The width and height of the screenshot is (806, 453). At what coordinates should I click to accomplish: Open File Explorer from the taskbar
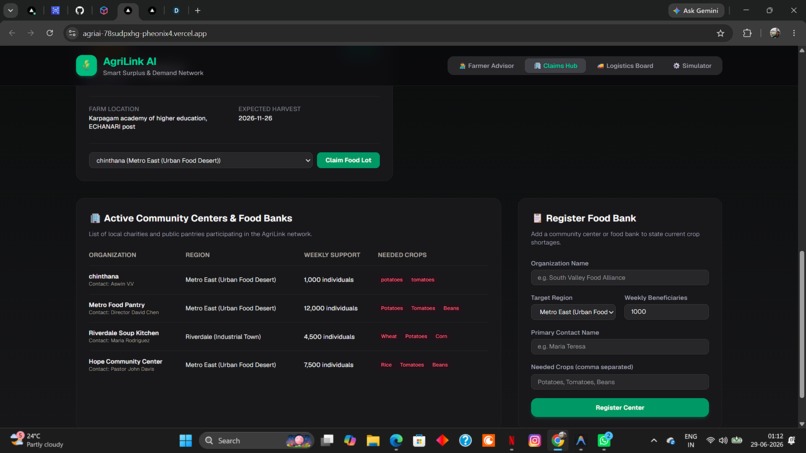(373, 441)
